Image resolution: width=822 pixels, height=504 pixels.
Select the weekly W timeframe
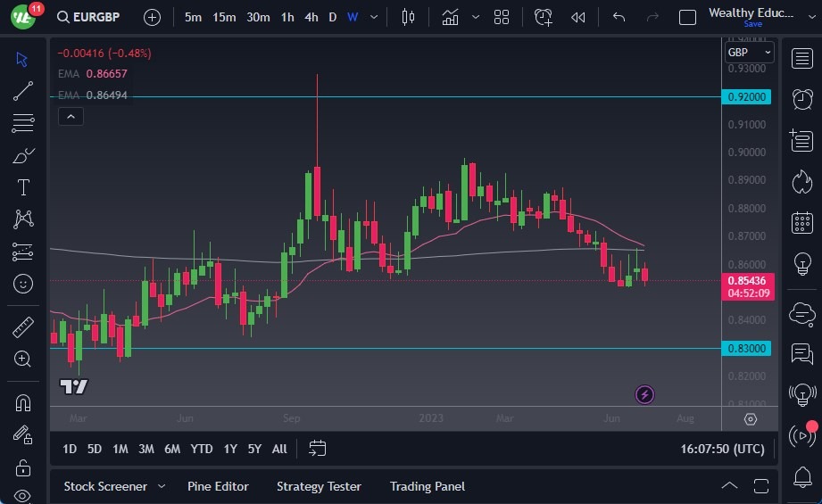coord(353,17)
